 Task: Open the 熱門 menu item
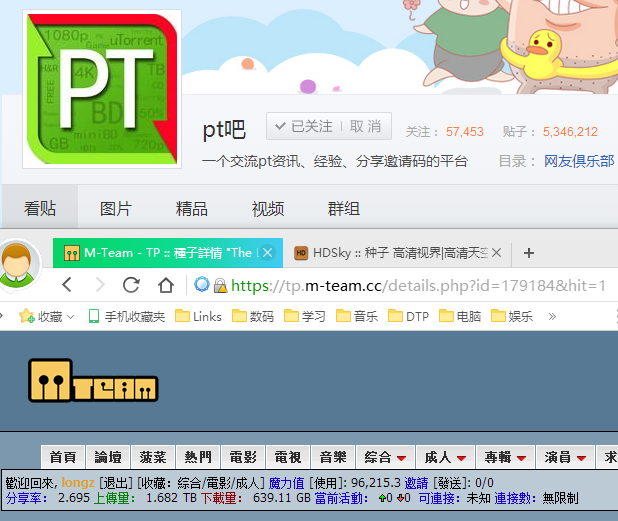pyautogui.click(x=198, y=457)
